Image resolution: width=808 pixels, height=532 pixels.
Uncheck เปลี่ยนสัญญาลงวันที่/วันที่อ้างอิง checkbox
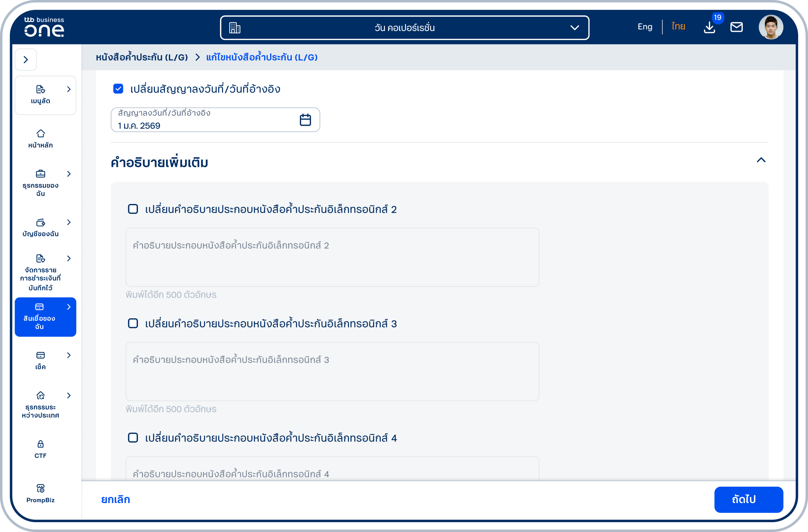118,89
